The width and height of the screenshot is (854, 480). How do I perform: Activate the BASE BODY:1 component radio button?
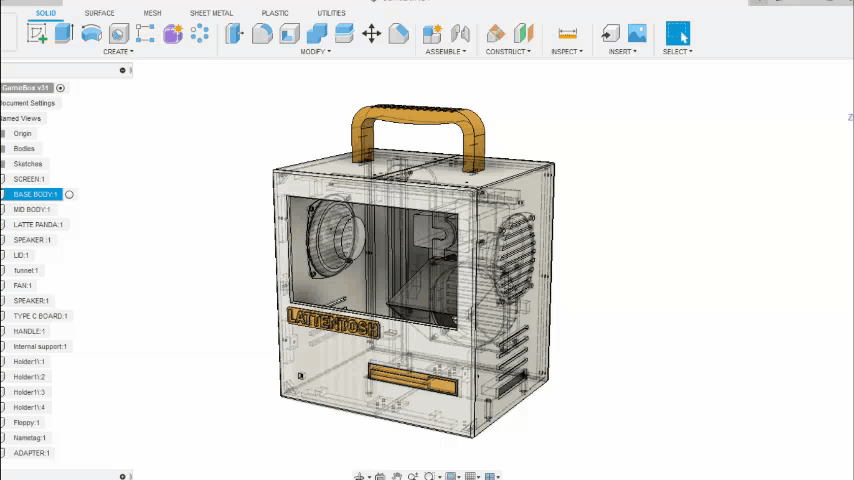[x=69, y=194]
